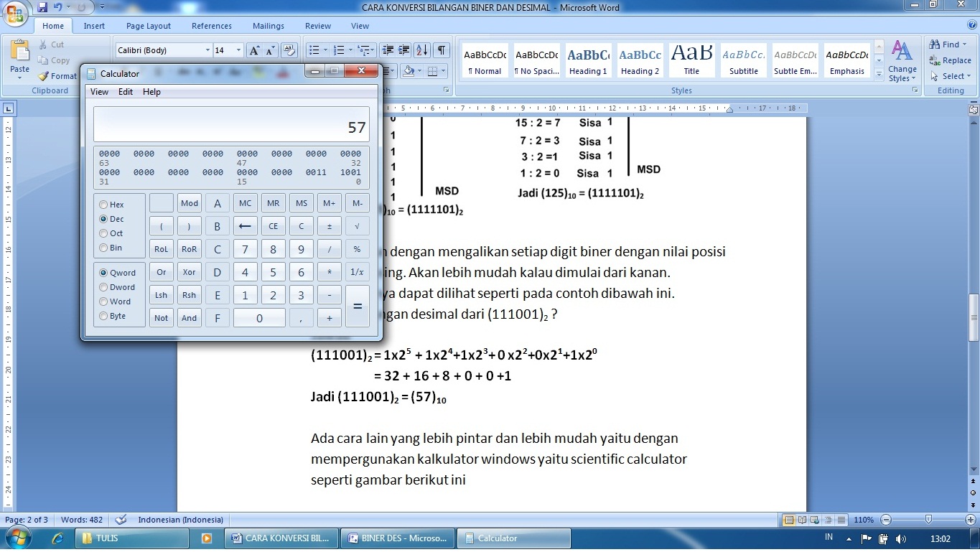
Task: Grow the font size with the large A
Action: [254, 50]
